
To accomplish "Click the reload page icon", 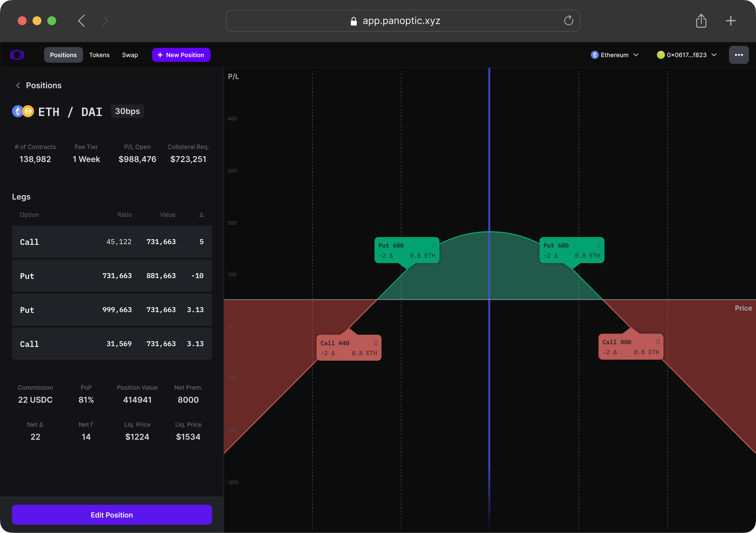I will (x=568, y=21).
